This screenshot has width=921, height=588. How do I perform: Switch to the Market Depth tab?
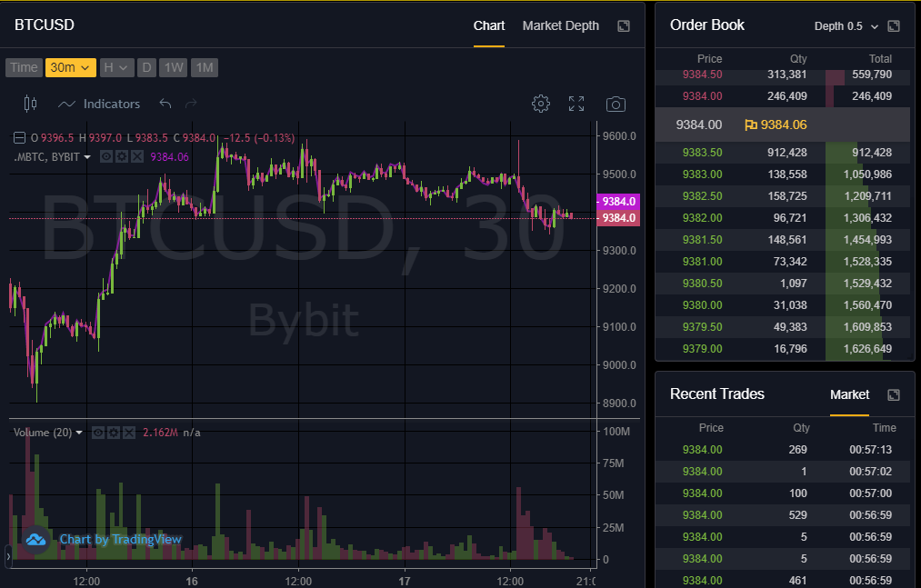click(560, 25)
